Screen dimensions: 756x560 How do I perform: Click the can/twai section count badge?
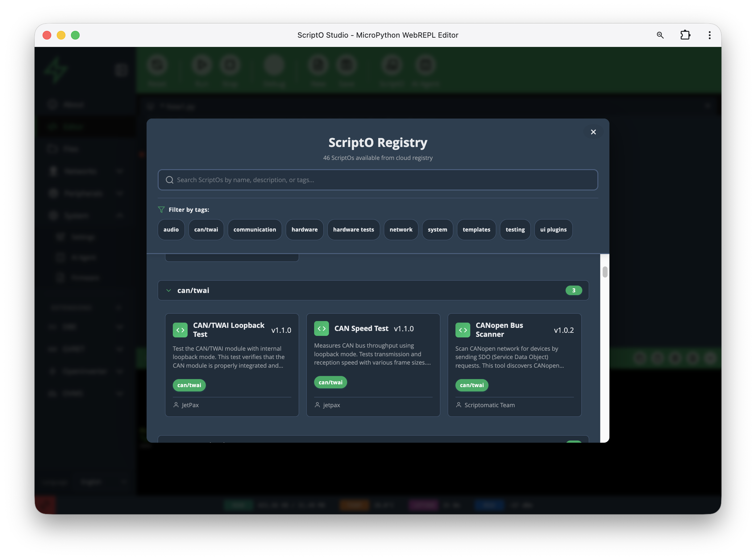click(573, 290)
